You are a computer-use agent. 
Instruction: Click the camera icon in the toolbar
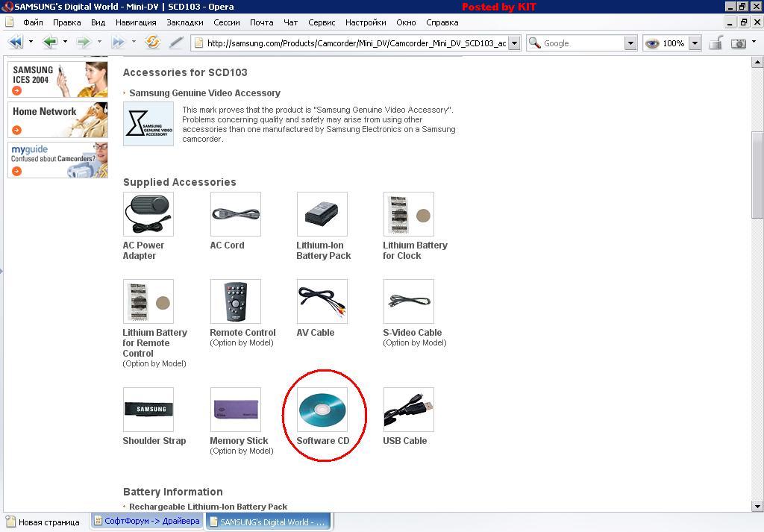tap(738, 43)
